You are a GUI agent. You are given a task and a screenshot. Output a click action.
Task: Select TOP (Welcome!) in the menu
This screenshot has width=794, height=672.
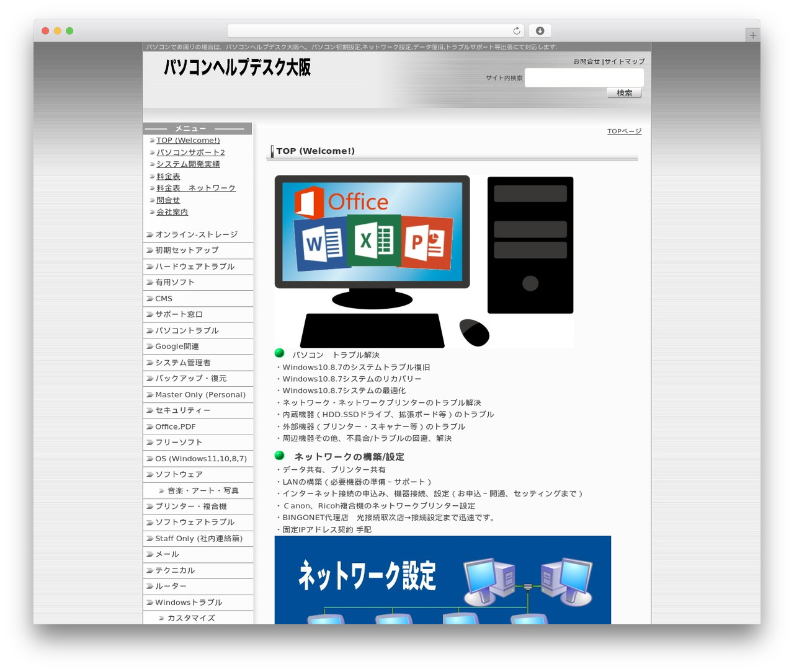pos(188,141)
